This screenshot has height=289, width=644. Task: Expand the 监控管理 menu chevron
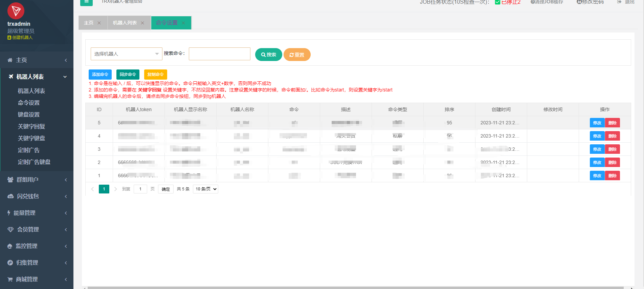66,246
